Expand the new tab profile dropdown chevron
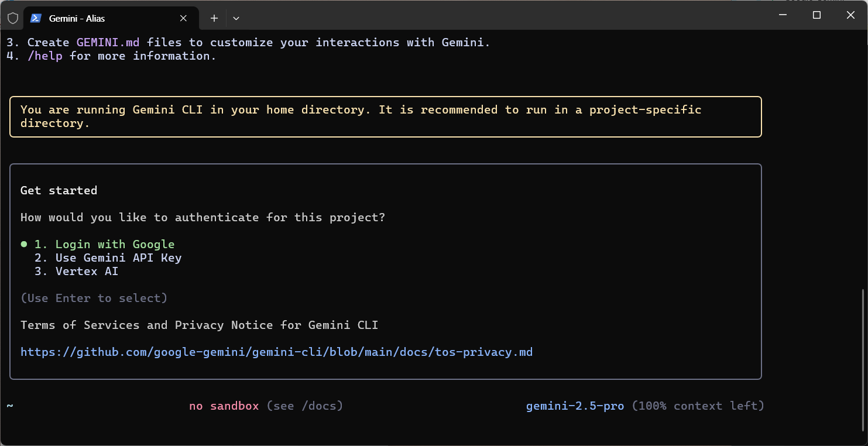Screen dimensions: 868x446 (236, 18)
